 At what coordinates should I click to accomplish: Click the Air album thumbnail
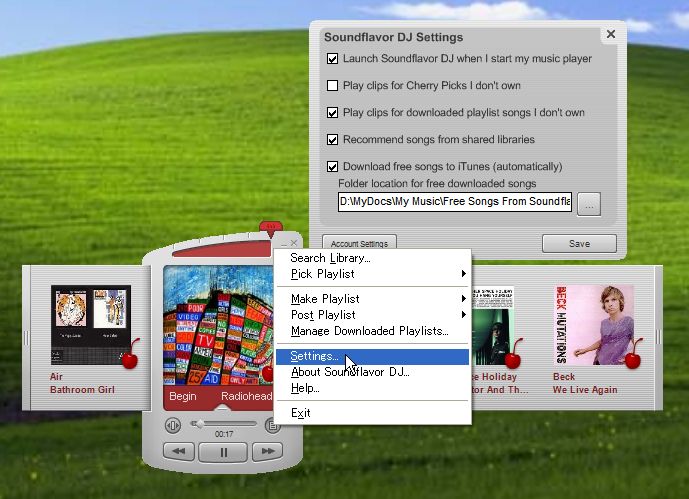(91, 325)
